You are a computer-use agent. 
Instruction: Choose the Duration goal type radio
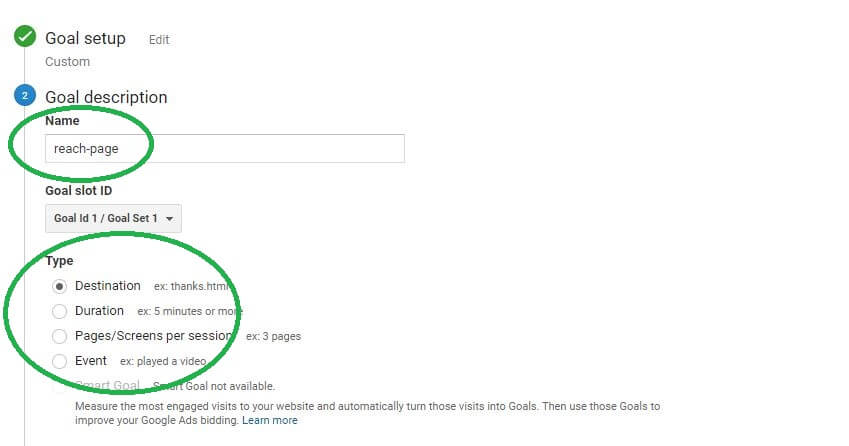(x=60, y=311)
